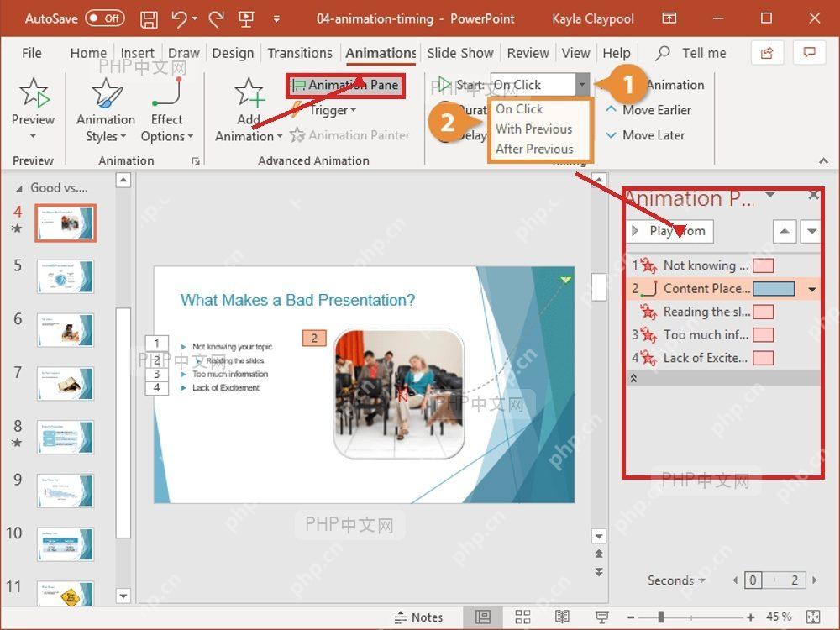Collapse animation list double chevron
Image resolution: width=840 pixels, height=630 pixels.
tap(633, 378)
